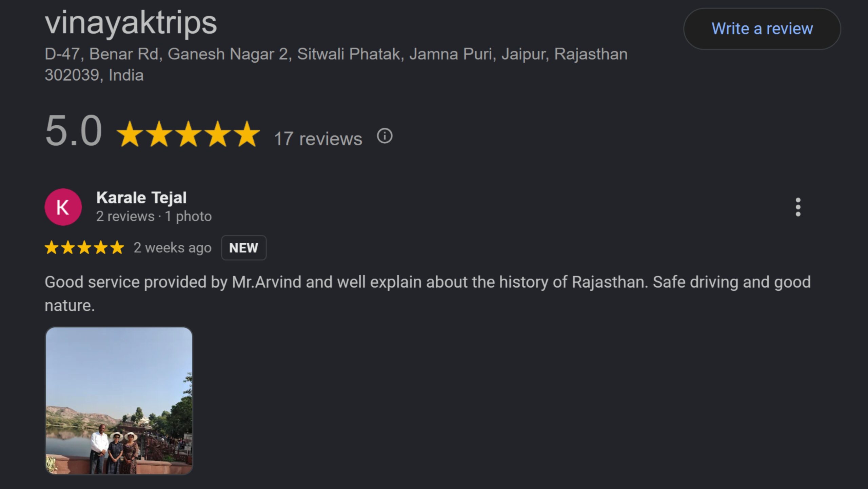The image size is (868, 489).
Task: Click the second large star in overall rating
Action: click(x=159, y=135)
